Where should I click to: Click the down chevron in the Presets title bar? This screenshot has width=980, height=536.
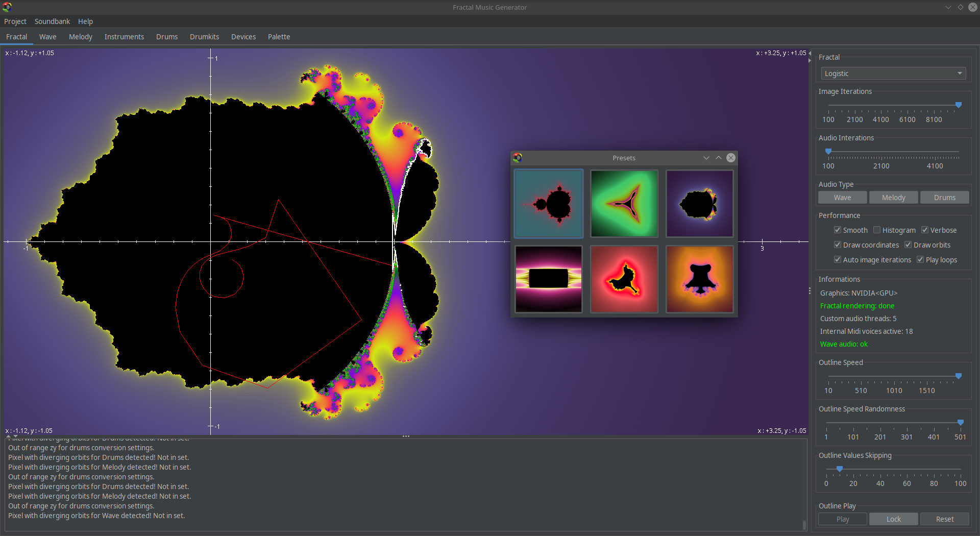point(706,158)
